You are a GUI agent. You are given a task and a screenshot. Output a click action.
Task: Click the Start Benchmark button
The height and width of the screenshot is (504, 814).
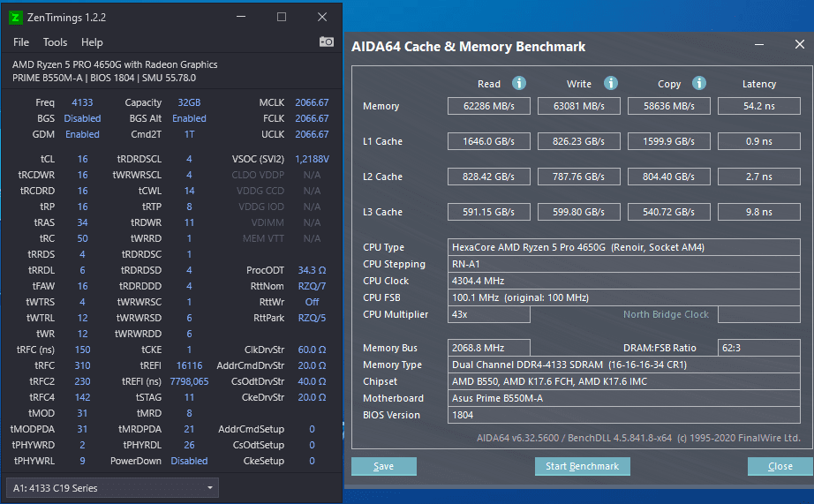point(583,466)
